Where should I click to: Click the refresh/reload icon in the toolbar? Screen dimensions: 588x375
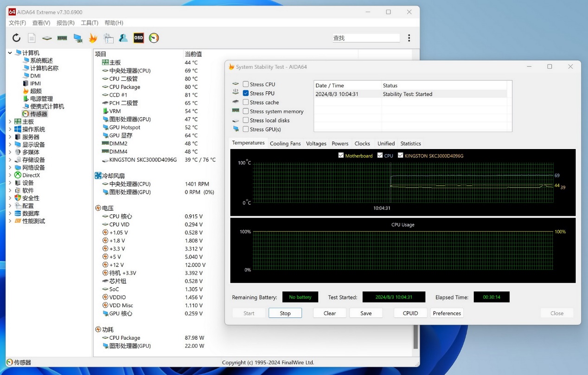(x=16, y=38)
